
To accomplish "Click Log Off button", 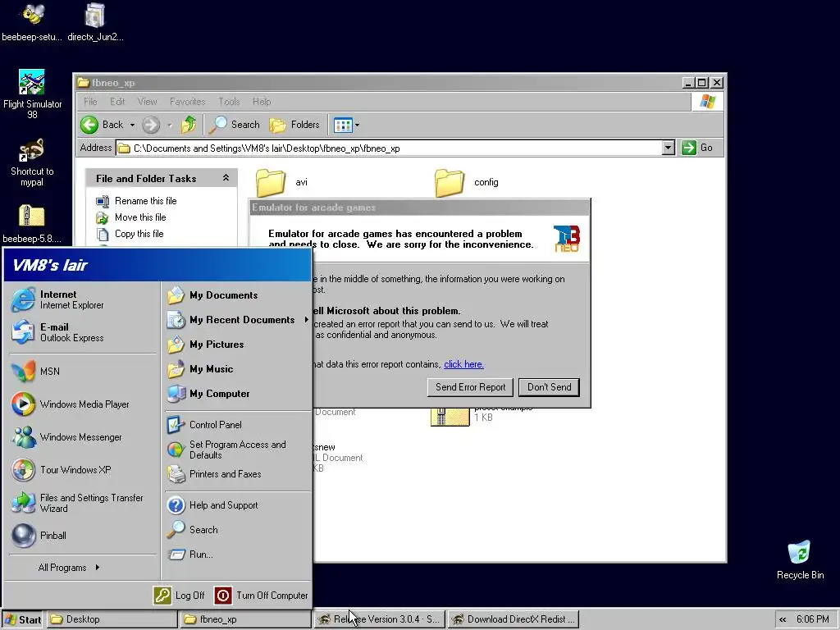I will pos(180,596).
